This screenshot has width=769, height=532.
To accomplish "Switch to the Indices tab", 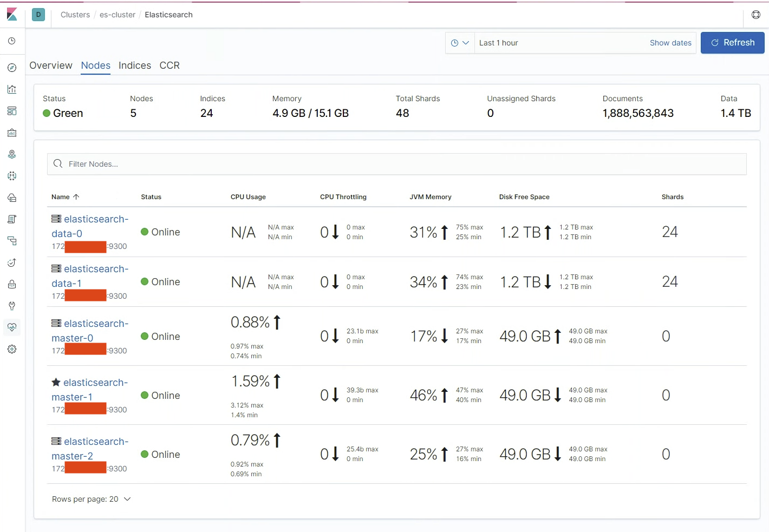I will point(135,65).
